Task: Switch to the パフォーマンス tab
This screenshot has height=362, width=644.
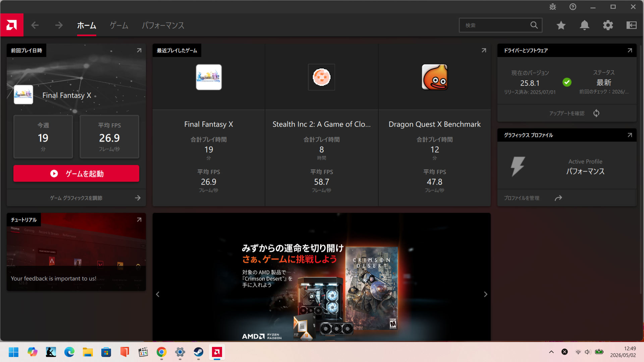Action: [x=163, y=25]
